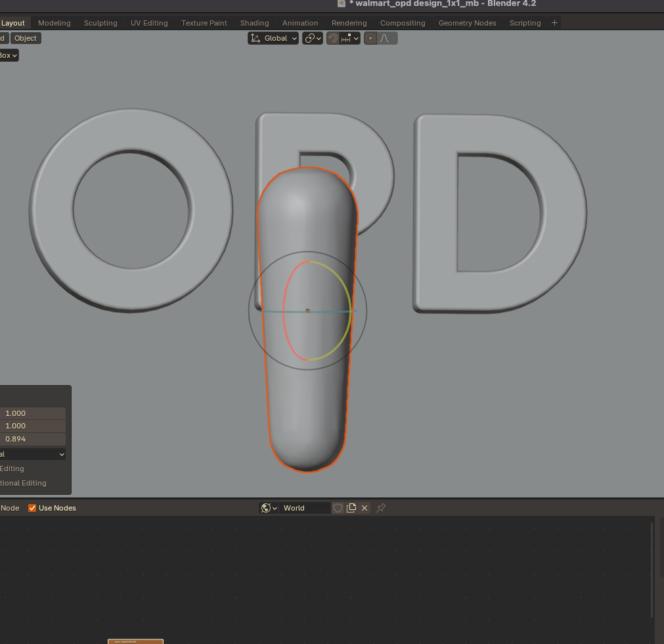Toggle the node editor pin icon
Viewport: 664px width, 644px height.
point(381,507)
